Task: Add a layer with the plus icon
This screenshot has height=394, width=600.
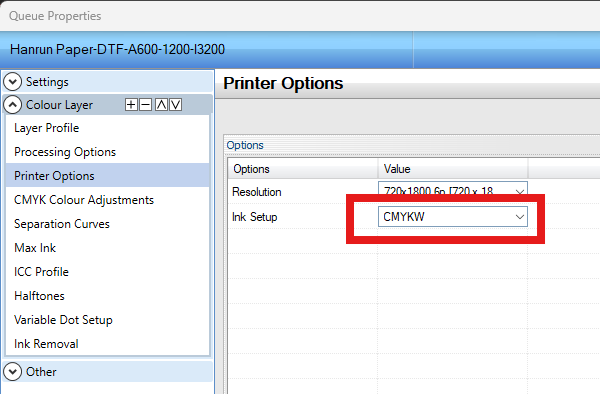Action: pos(131,104)
